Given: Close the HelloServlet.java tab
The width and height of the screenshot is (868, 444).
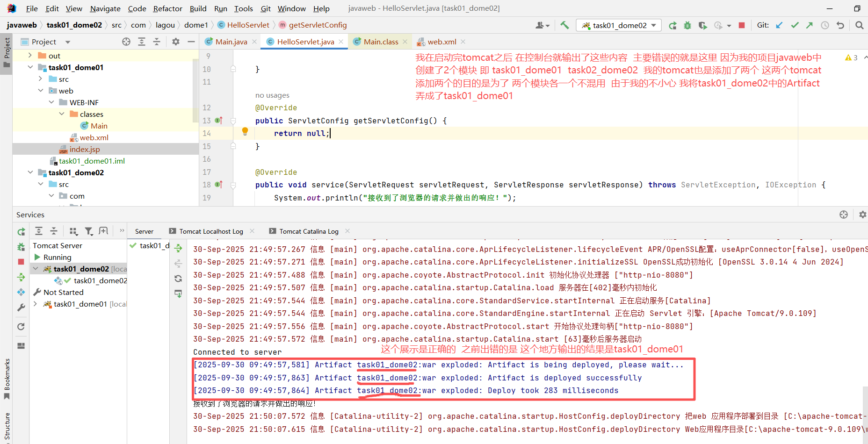Looking at the screenshot, I should coord(341,42).
